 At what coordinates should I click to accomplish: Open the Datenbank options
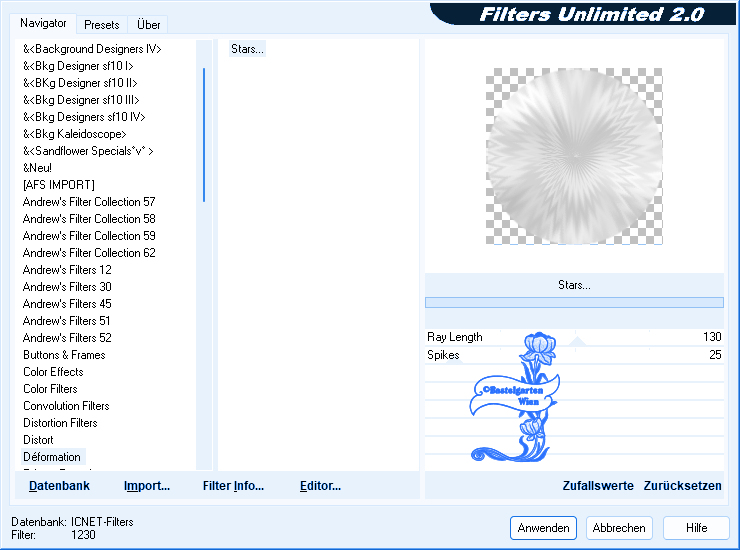(59, 486)
